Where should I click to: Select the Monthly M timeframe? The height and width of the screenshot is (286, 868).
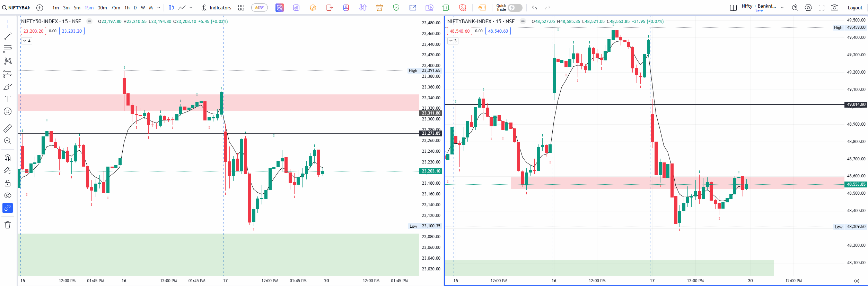tap(151, 8)
